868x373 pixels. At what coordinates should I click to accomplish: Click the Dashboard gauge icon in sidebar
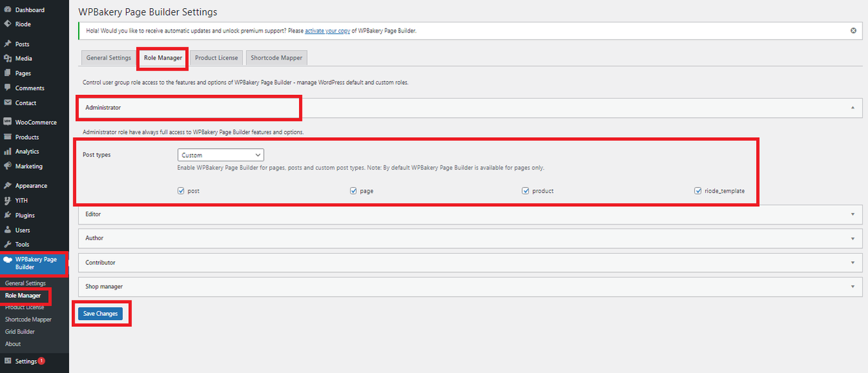click(7, 10)
